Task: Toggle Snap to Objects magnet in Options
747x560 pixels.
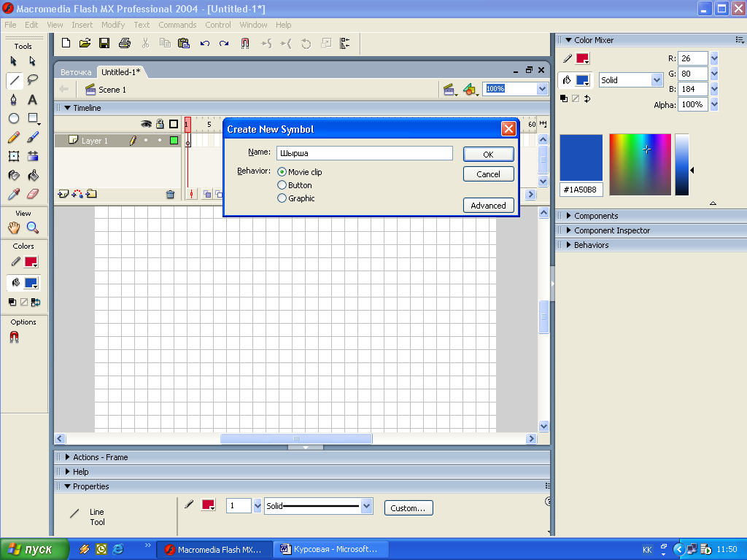Action: pyautogui.click(x=15, y=337)
